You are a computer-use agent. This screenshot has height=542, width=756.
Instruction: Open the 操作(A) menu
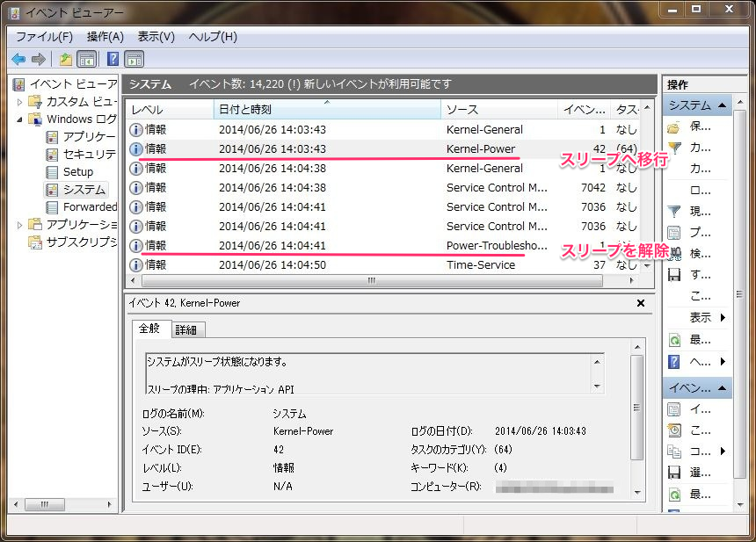pyautogui.click(x=105, y=37)
